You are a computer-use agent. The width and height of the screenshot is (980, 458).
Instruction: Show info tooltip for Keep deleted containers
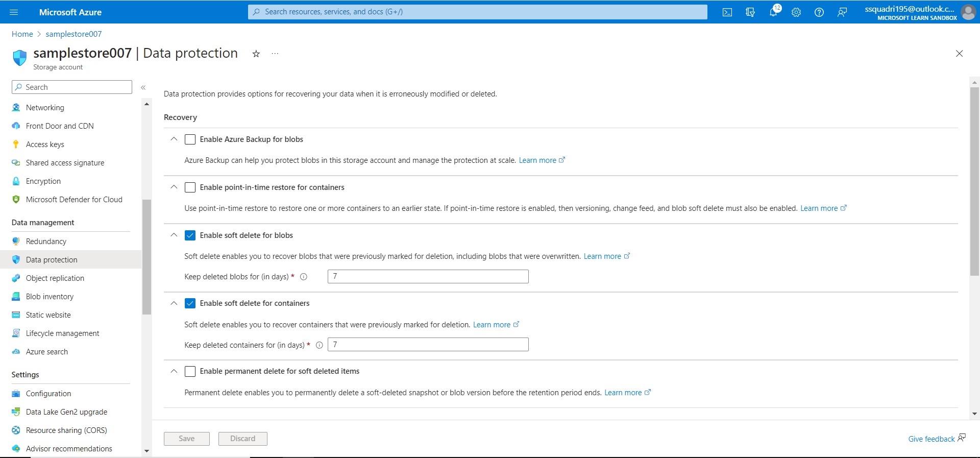click(x=320, y=345)
